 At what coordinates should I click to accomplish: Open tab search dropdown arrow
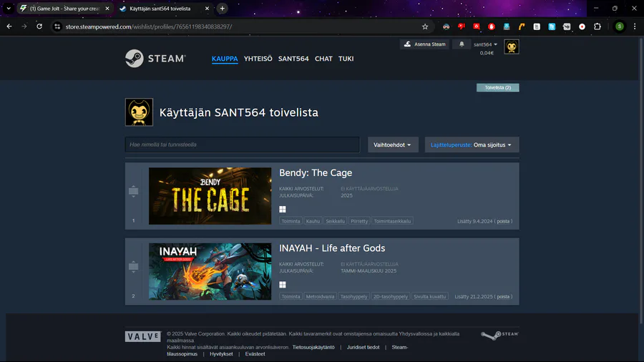point(9,8)
